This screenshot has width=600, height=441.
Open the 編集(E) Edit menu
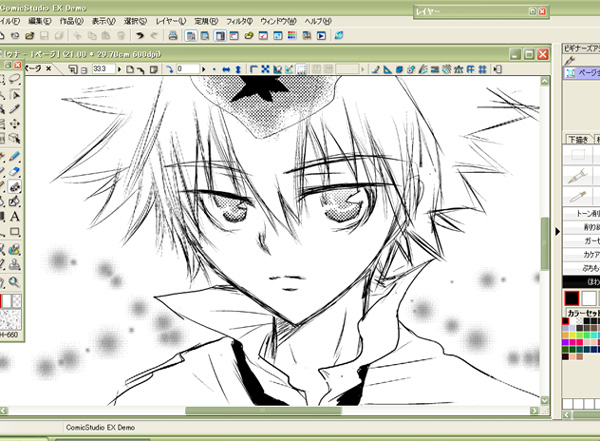(39, 21)
